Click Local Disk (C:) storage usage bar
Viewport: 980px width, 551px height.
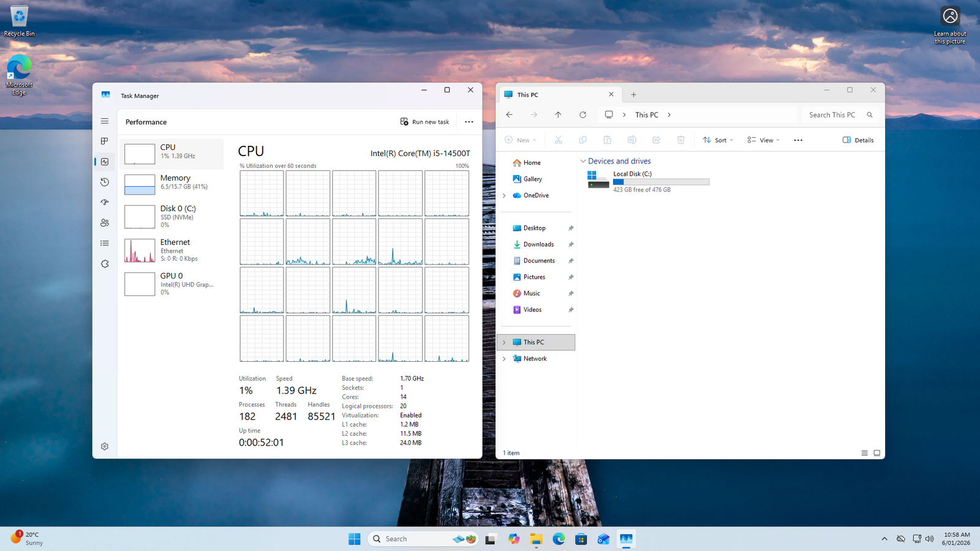(x=661, y=182)
